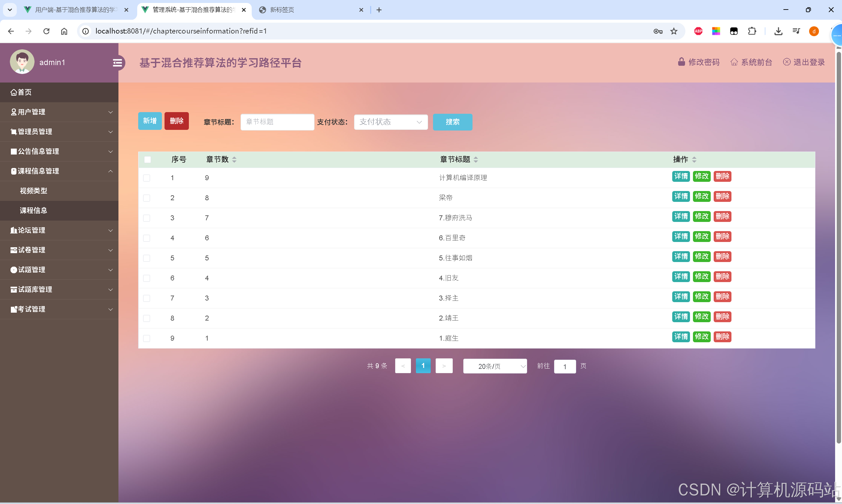Click the 搜索 button

452,122
